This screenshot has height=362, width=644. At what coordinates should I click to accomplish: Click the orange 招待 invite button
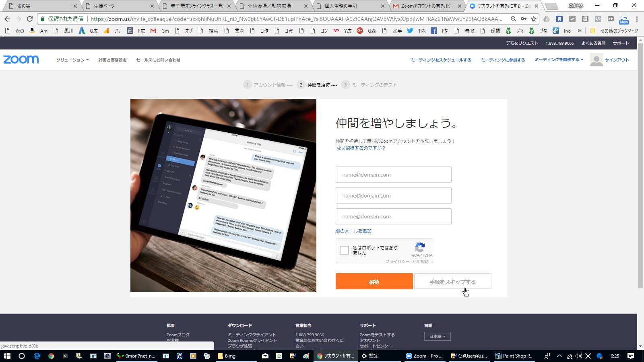point(374,282)
